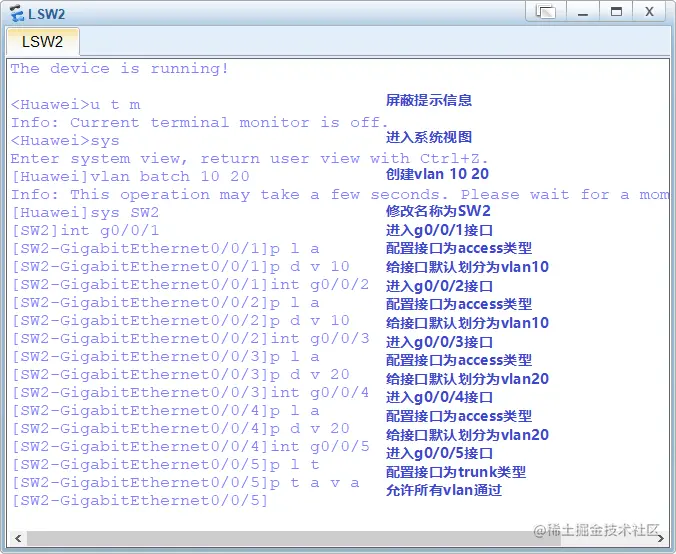Click the note '修改名称为SW2'
Image resolution: width=676 pixels, height=554 pixels.
[x=438, y=211]
